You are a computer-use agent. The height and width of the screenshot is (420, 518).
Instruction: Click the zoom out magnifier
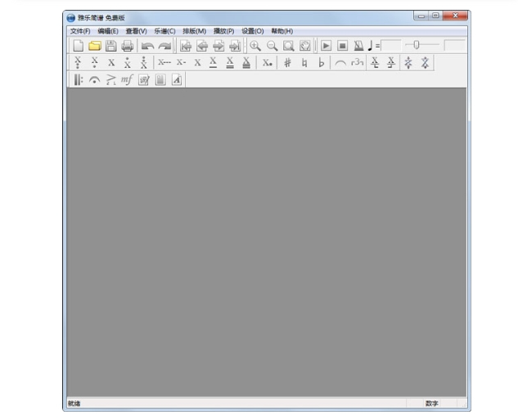[272, 46]
